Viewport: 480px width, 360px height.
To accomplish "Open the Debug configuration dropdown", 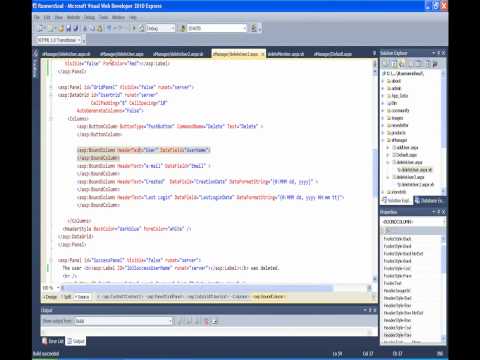I will coord(160,28).
